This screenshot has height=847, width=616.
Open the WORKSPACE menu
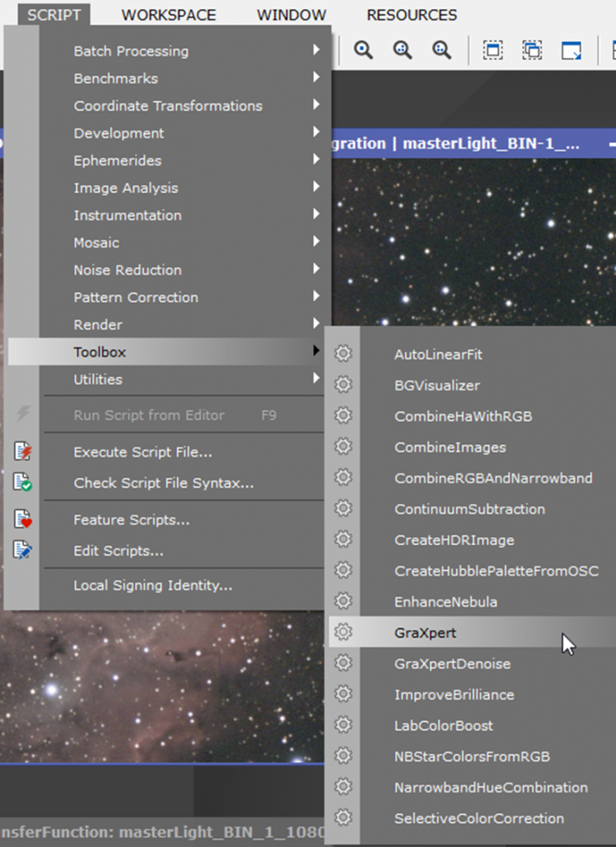point(169,15)
